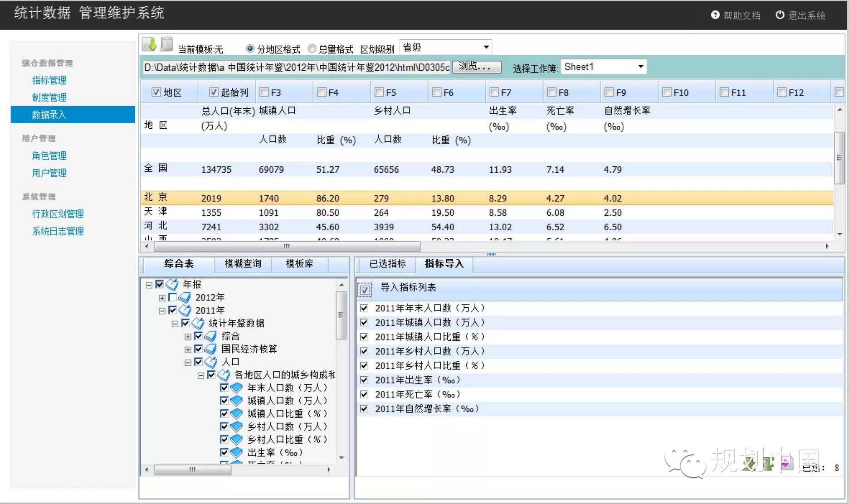Click the clipboard template icon
849x504 pixels.
[167, 44]
